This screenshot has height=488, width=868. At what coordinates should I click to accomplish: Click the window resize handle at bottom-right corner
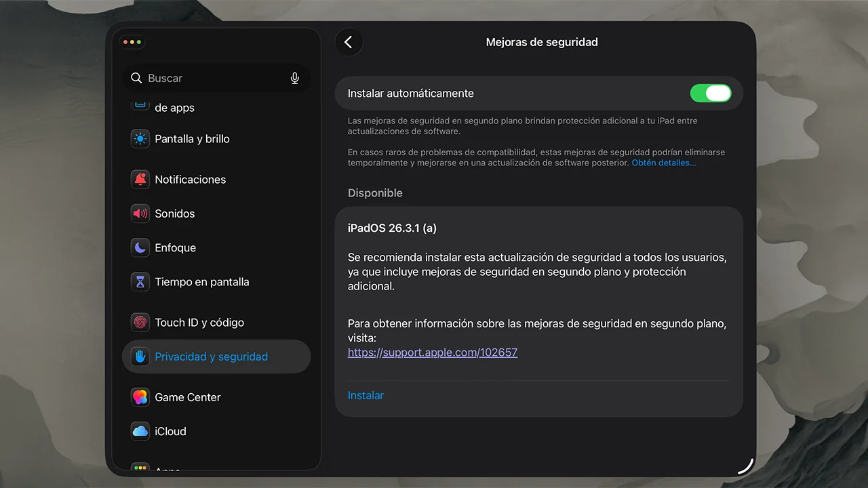tap(745, 466)
